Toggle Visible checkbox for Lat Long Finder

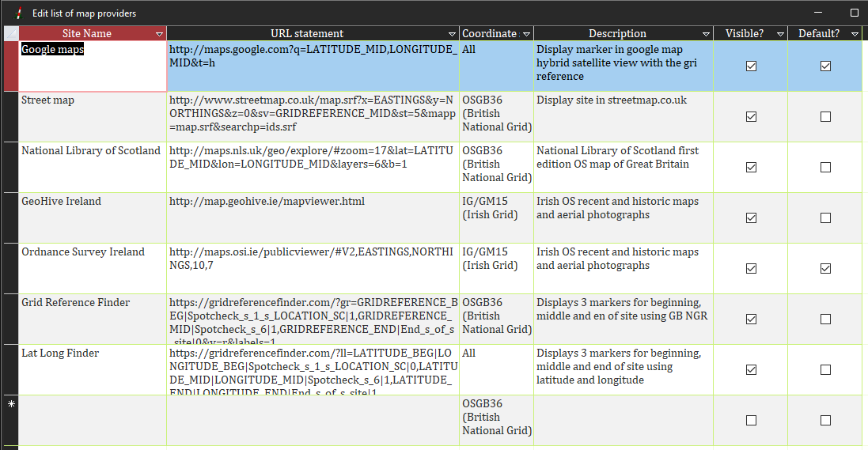pos(751,370)
